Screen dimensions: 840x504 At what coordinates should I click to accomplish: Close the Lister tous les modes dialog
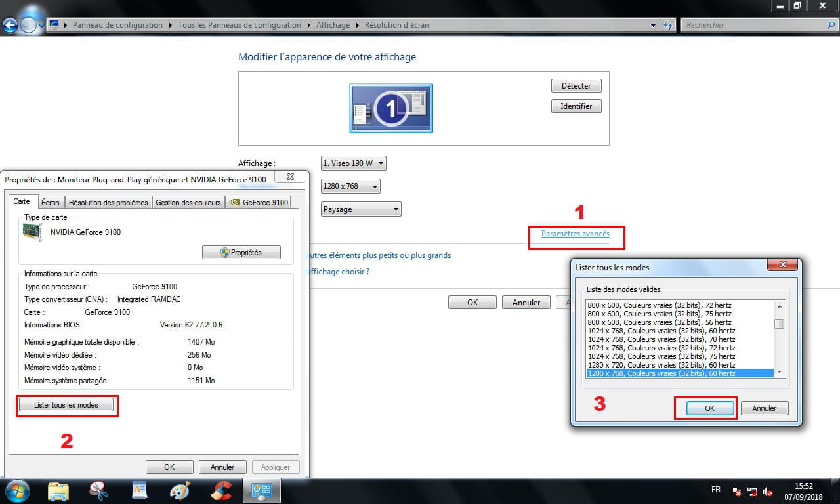tap(783, 266)
